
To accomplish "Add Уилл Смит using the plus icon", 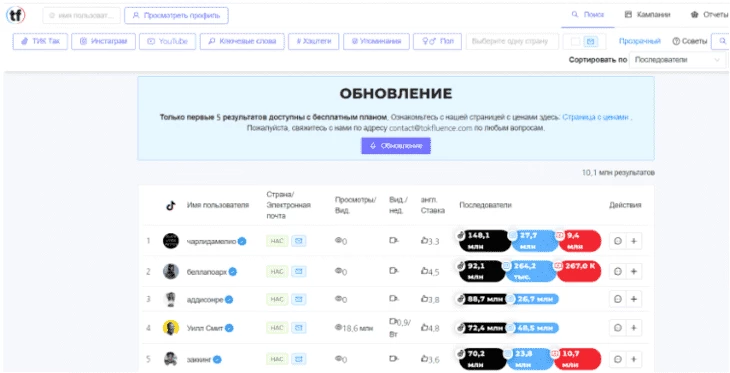I will pos(634,328).
